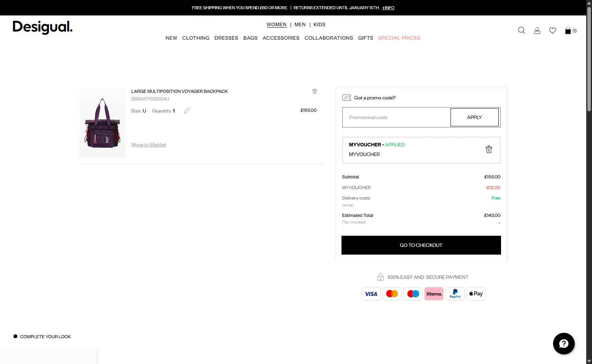The height and width of the screenshot is (364, 592).
Task: Focus the Promotional code input field
Action: pyautogui.click(x=397, y=117)
